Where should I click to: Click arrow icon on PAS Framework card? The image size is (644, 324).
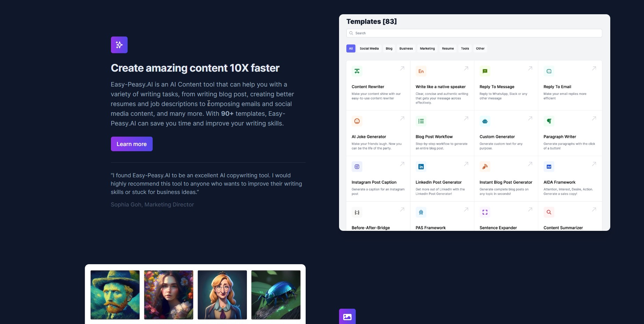click(x=466, y=210)
